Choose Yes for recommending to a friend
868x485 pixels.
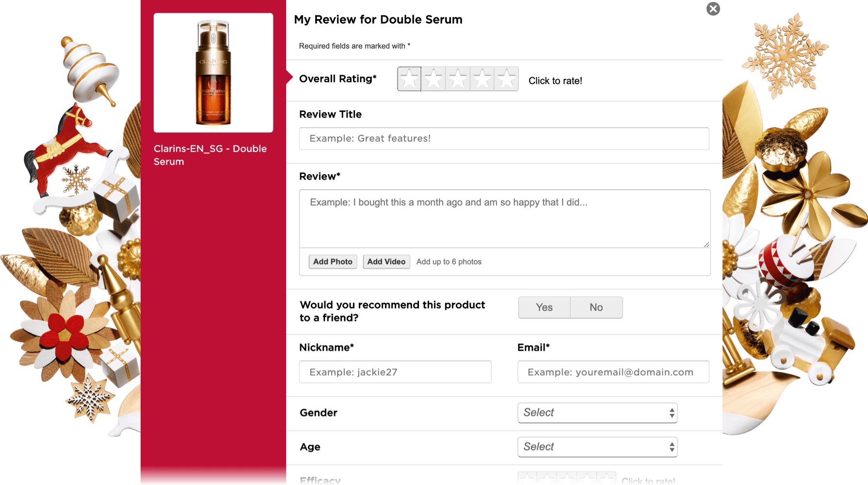[544, 307]
